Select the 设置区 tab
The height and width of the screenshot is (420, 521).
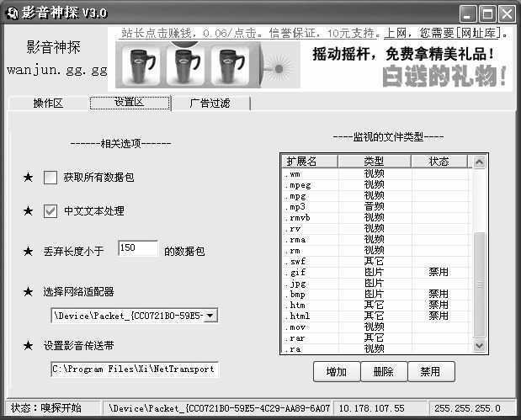(129, 104)
